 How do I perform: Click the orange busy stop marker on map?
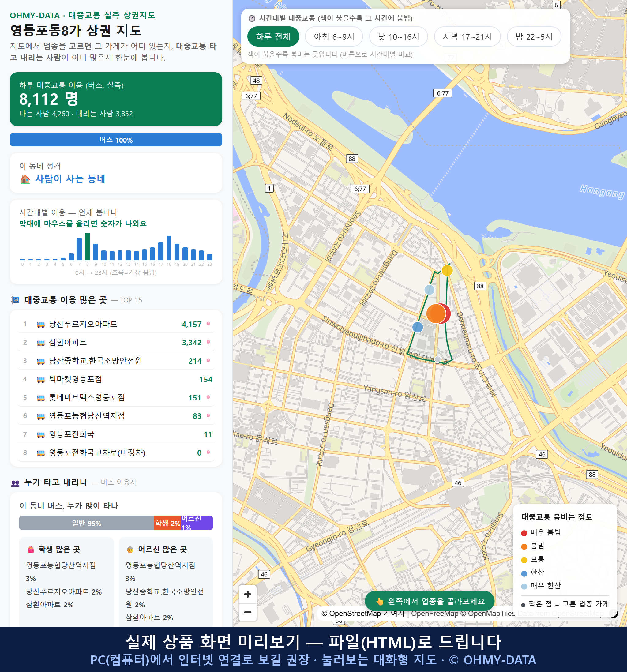435,314
